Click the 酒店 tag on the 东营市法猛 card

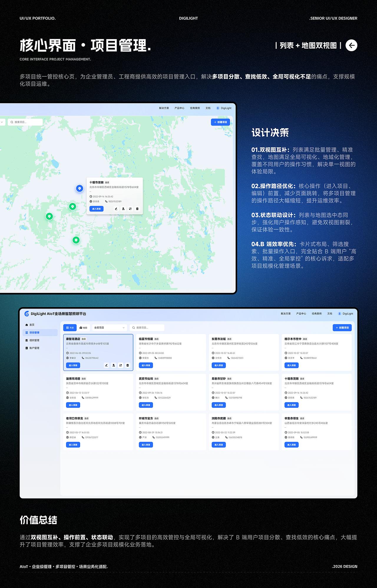229,339
